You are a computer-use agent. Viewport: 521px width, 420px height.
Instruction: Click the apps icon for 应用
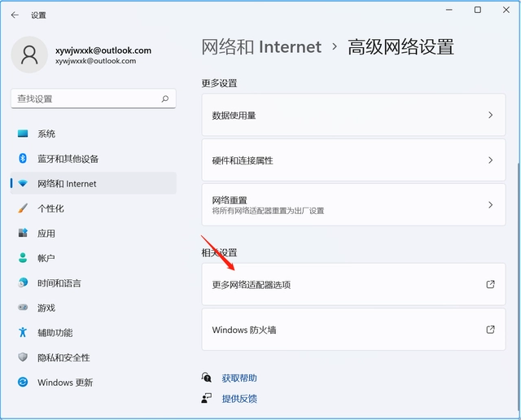[23, 233]
